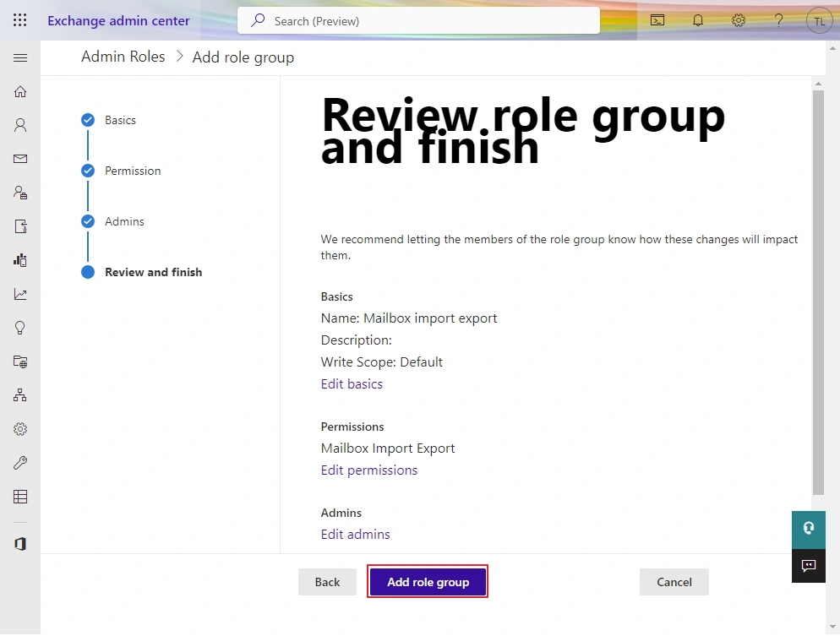Click the search magnifier icon
The width and height of the screenshot is (840, 636).
tap(258, 20)
